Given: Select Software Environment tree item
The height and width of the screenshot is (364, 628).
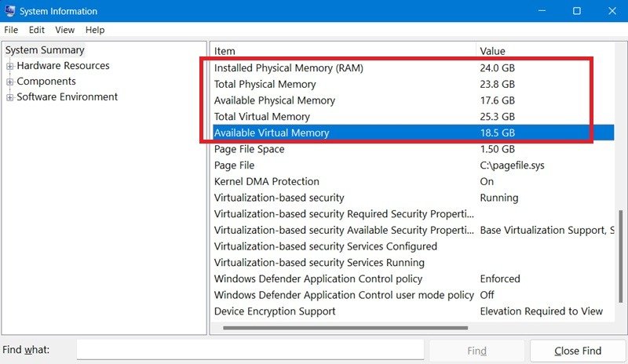Looking at the screenshot, I should tap(67, 97).
